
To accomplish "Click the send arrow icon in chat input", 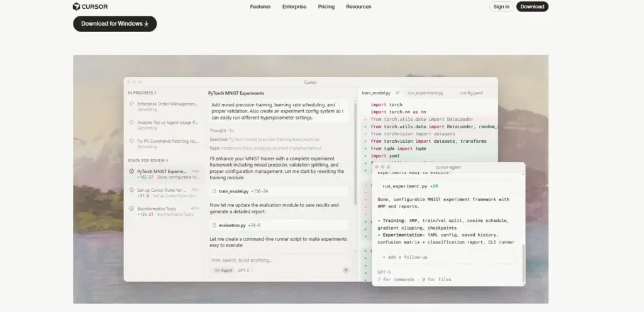I will pyautogui.click(x=346, y=270).
